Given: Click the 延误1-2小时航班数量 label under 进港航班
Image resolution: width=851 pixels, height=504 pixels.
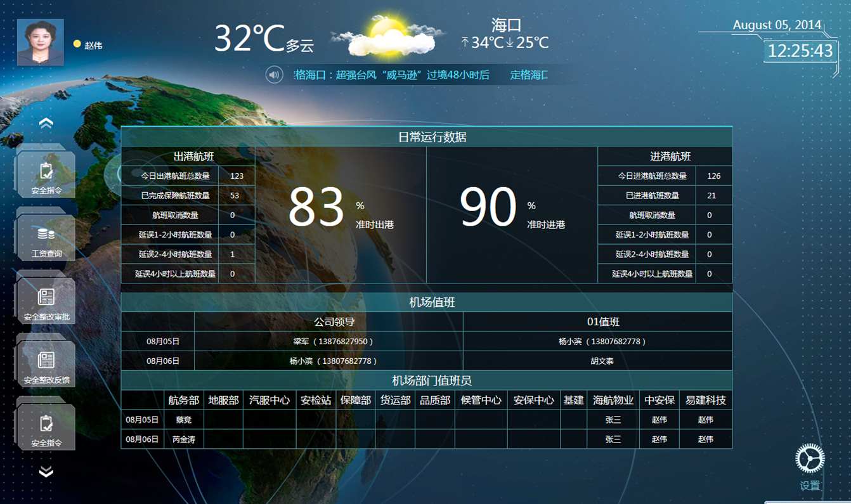Looking at the screenshot, I should point(653,235).
